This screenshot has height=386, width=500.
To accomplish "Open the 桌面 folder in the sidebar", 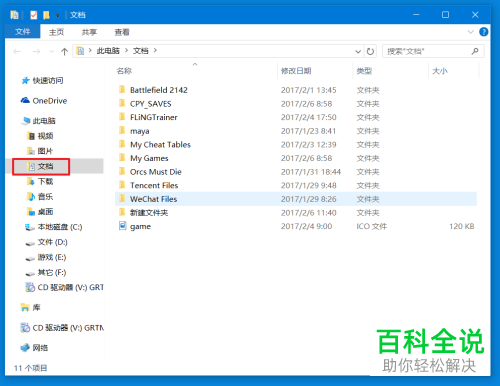I will pos(45,212).
